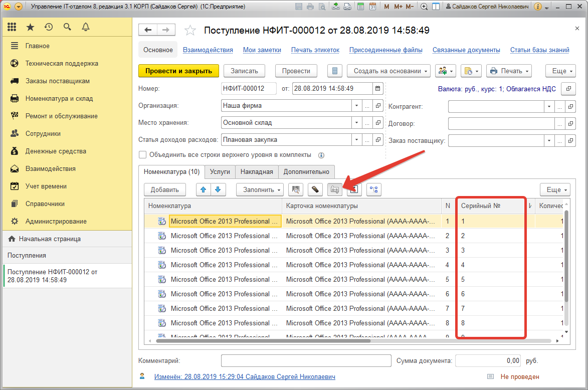Expand the supplier order dropdown
This screenshot has height=390, width=588.
[x=549, y=141]
